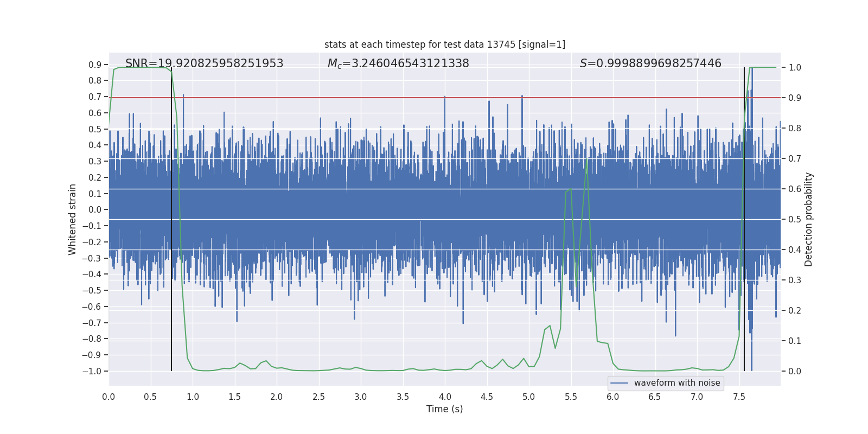Screen dimensions: 868x434
Task: Click the Time axis tick label 5.5
Action: click(x=571, y=397)
